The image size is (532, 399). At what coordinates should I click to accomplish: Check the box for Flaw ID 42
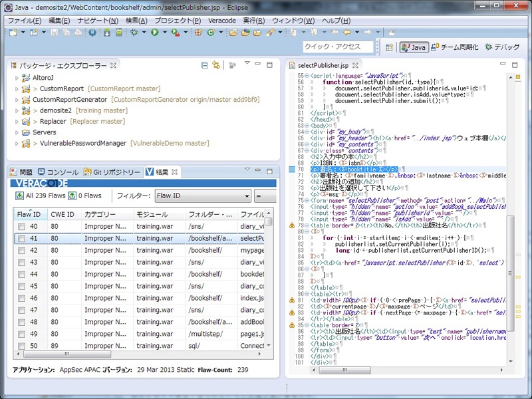[21, 251]
